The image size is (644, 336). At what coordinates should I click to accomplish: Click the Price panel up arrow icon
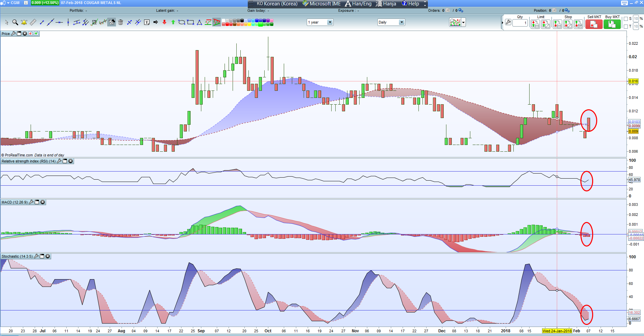36,34
